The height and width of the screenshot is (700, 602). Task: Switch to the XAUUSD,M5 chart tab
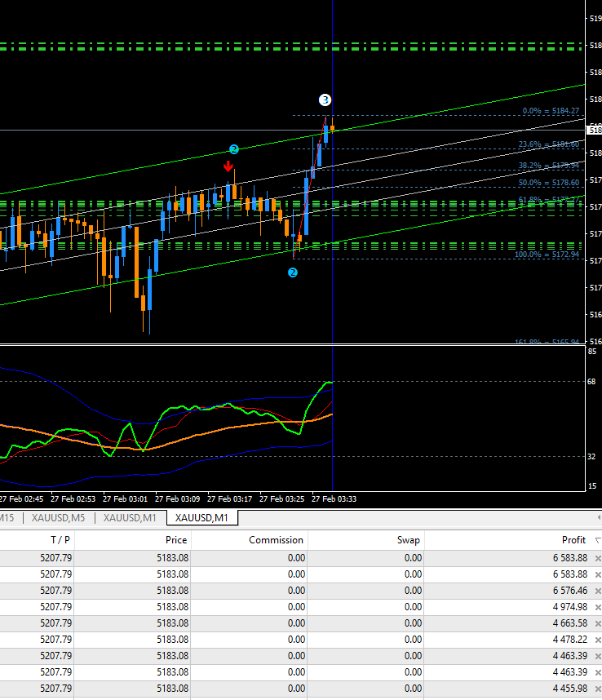[x=60, y=517]
